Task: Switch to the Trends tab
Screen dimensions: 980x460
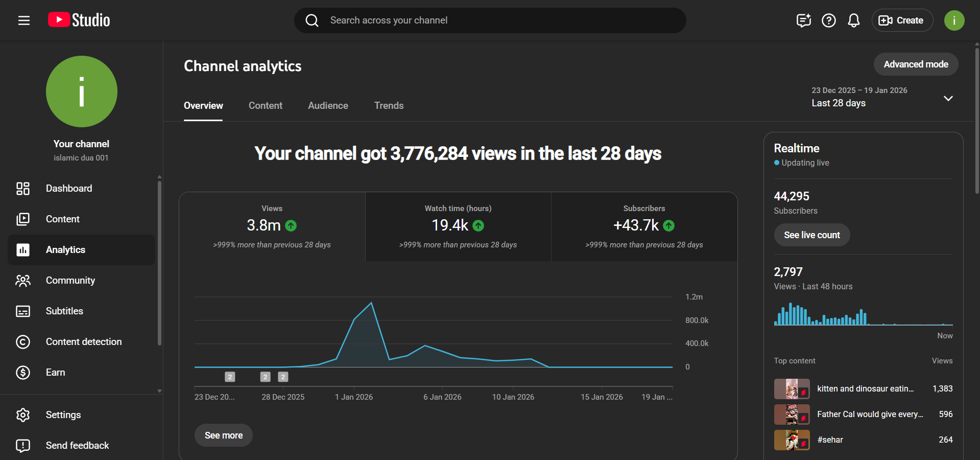Action: coord(389,106)
